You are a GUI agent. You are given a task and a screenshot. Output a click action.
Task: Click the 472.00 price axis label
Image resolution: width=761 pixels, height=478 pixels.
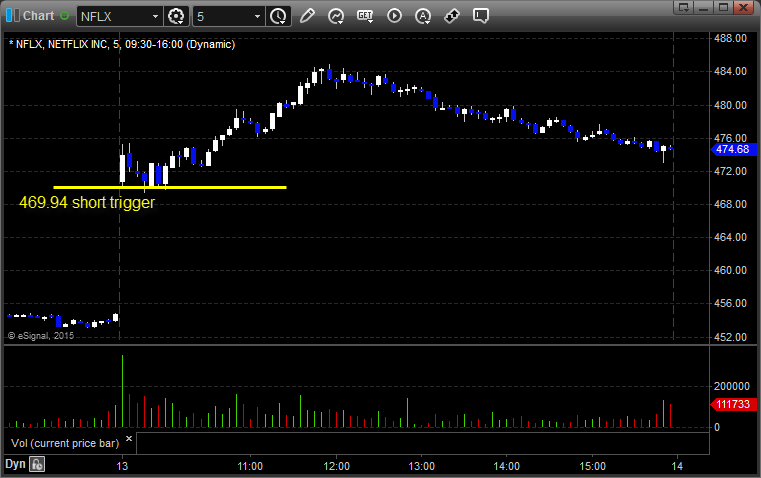730,171
